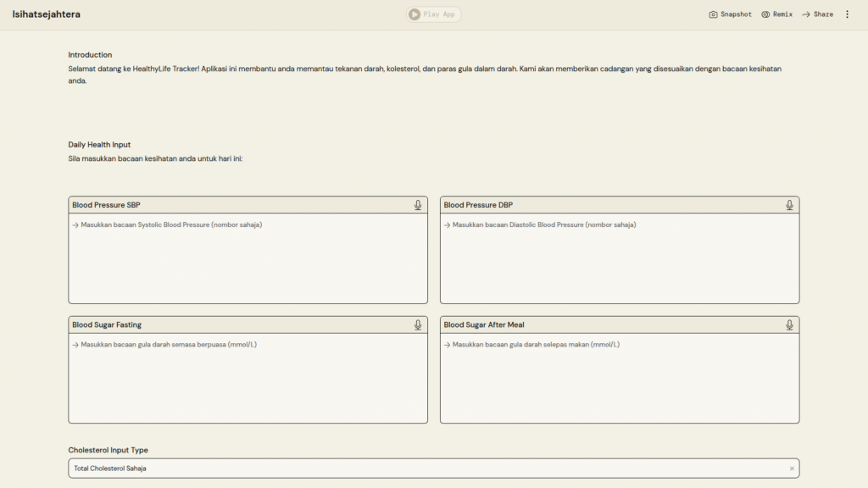Click the Isihatsejahtera app title

tap(47, 14)
